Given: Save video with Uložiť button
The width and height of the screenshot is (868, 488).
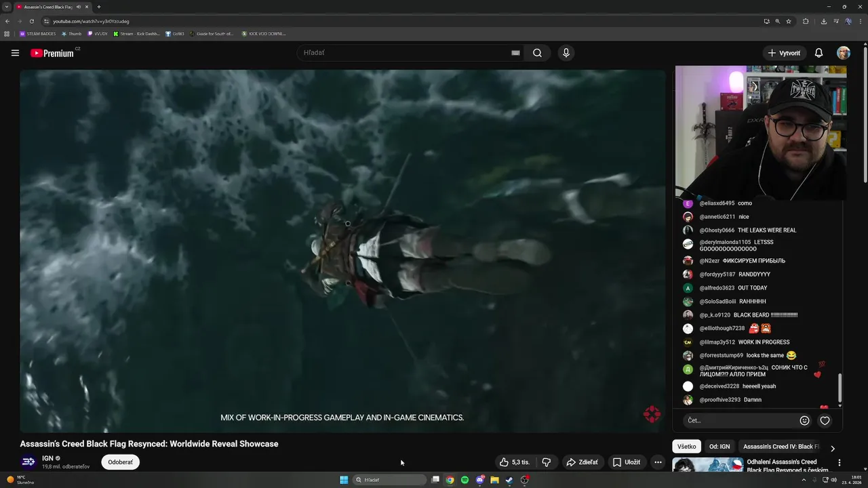Looking at the screenshot, I should pyautogui.click(x=626, y=462).
